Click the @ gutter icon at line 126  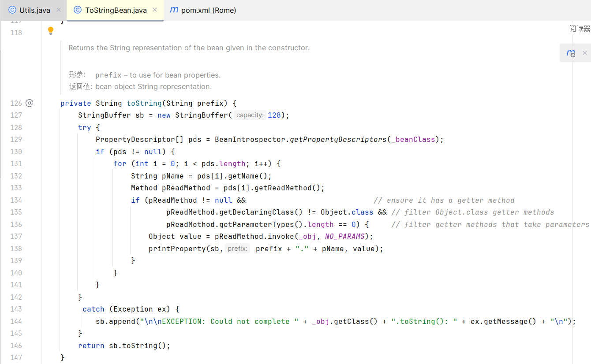[x=30, y=103]
